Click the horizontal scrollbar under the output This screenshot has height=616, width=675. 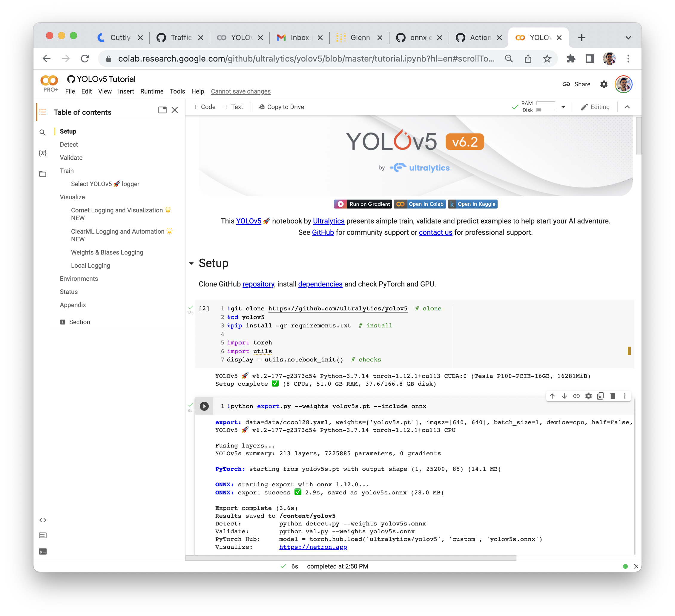click(x=350, y=558)
